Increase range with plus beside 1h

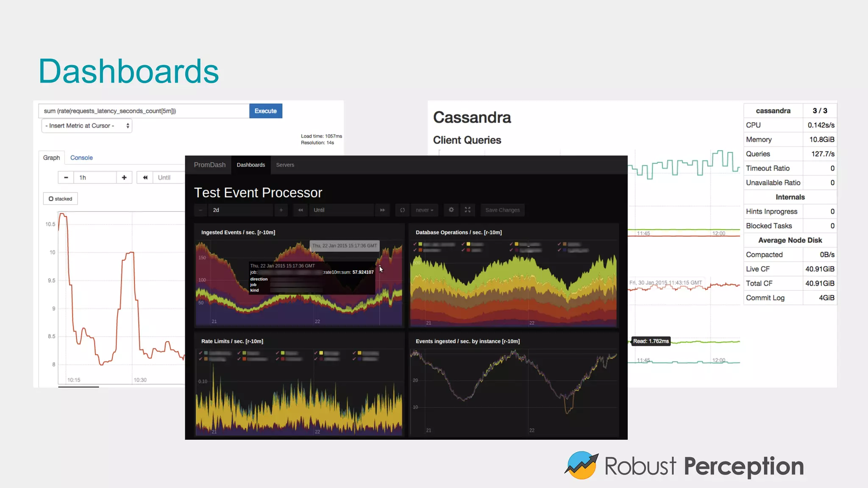tap(124, 177)
